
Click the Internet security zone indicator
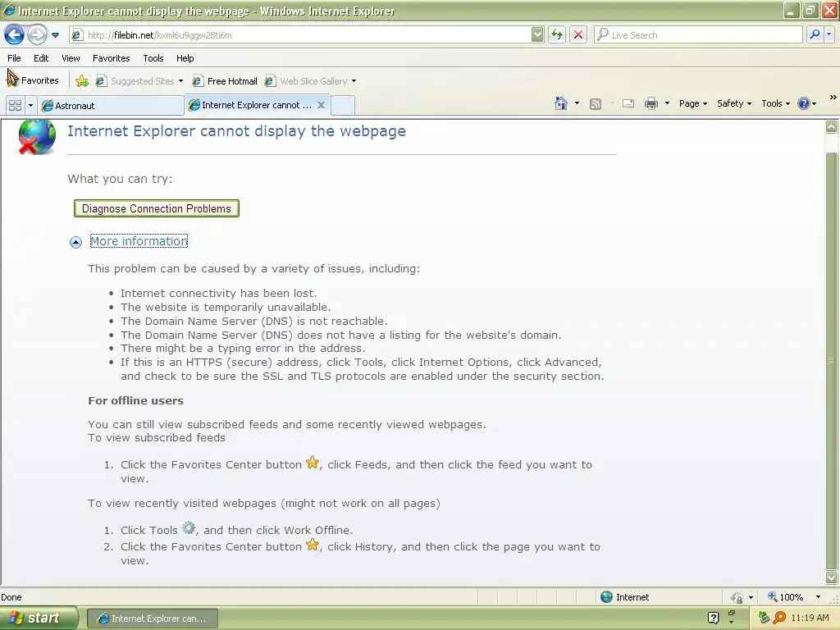click(x=624, y=597)
